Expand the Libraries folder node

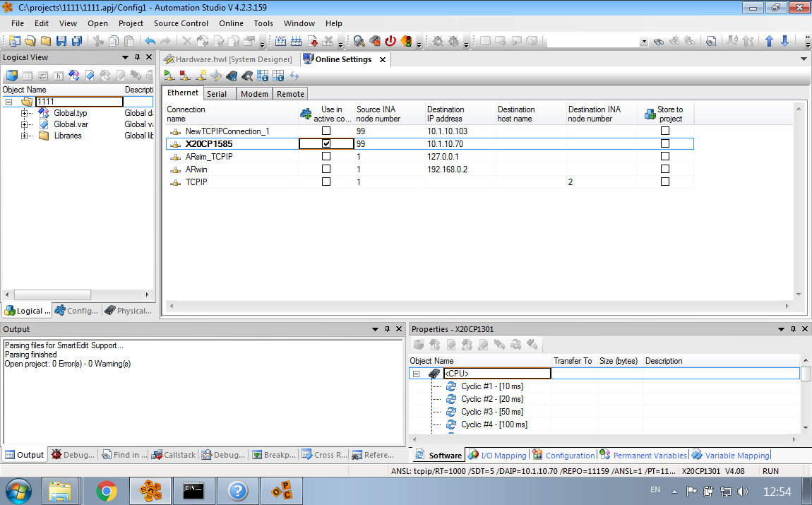[24, 136]
